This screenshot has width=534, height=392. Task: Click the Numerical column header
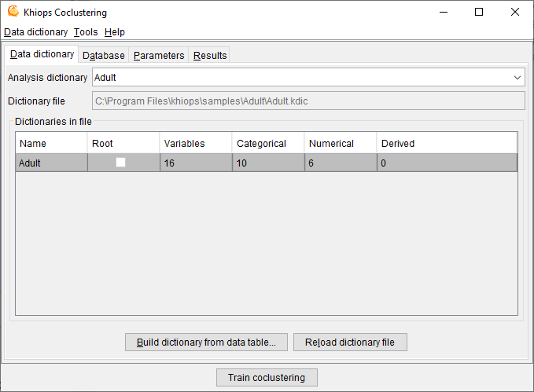click(340, 143)
